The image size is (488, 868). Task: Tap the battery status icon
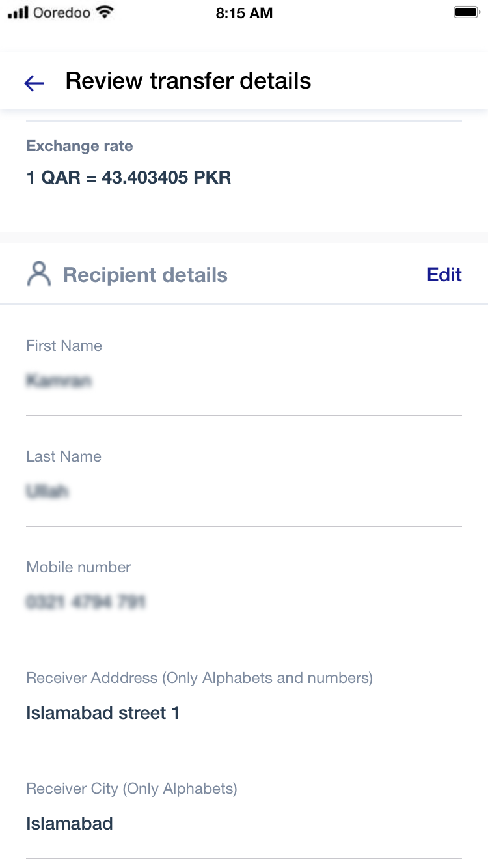pos(466,12)
